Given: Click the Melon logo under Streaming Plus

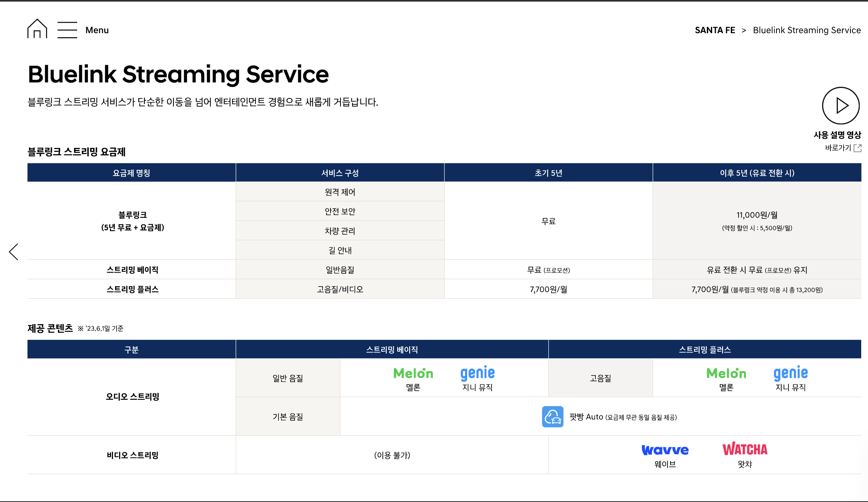Looking at the screenshot, I should click(726, 373).
